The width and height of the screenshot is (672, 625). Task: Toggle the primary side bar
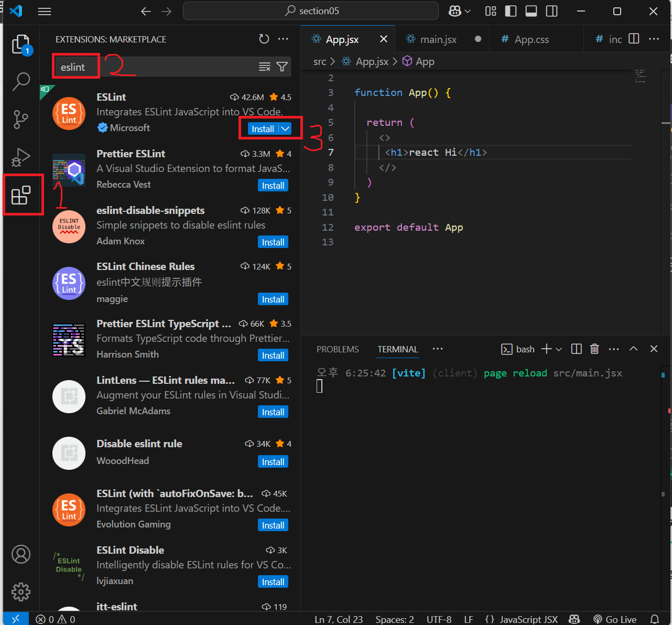(511, 11)
